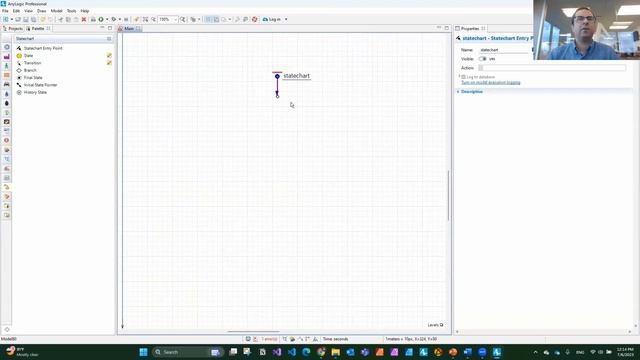Open the View menu
Image resolution: width=640 pixels, height=360 pixels.
[28, 11]
